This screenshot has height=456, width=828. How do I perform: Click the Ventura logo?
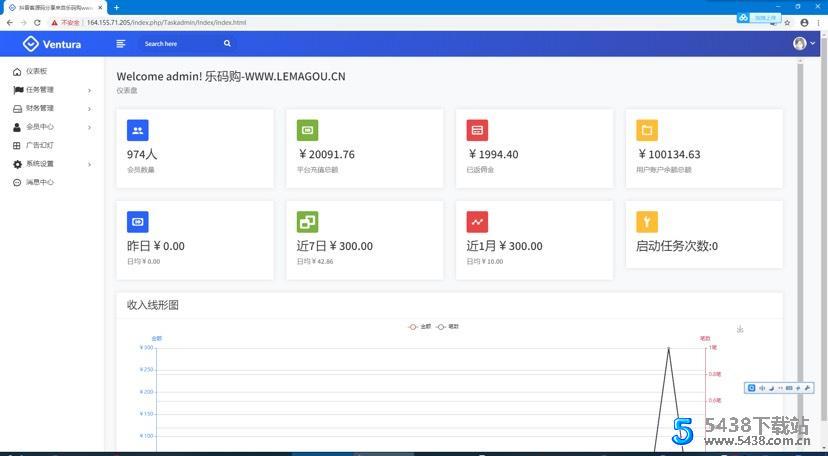click(x=52, y=44)
